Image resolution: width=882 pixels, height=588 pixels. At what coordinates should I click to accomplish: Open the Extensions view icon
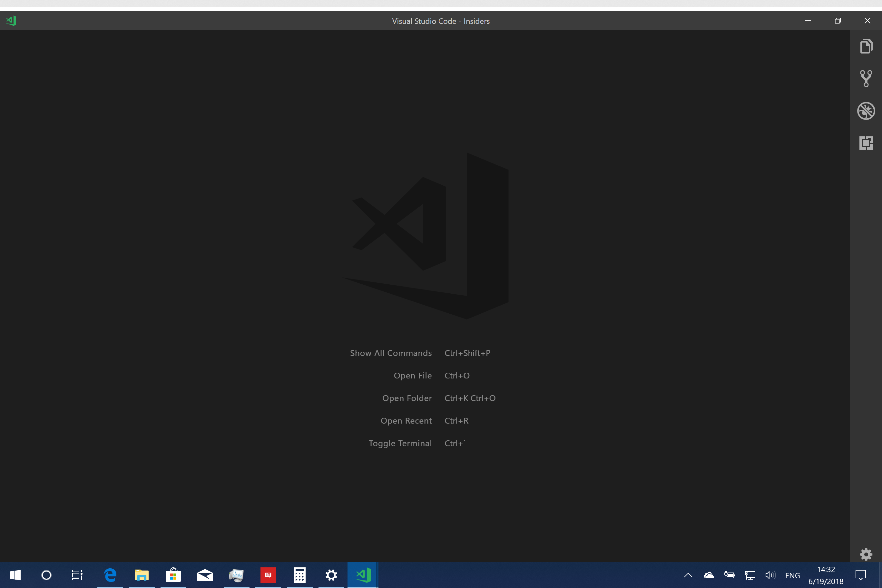pyautogui.click(x=866, y=143)
